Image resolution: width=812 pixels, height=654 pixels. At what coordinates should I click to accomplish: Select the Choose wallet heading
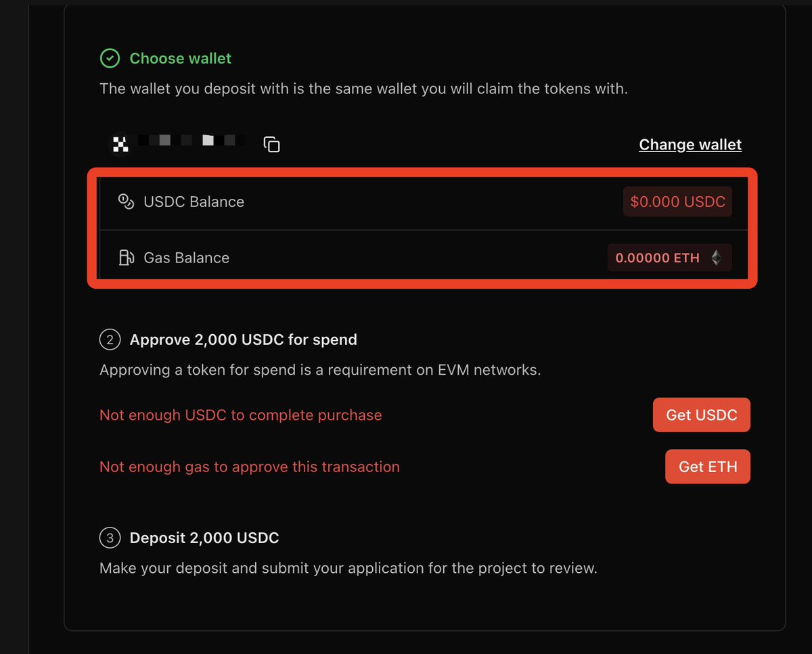(x=181, y=59)
